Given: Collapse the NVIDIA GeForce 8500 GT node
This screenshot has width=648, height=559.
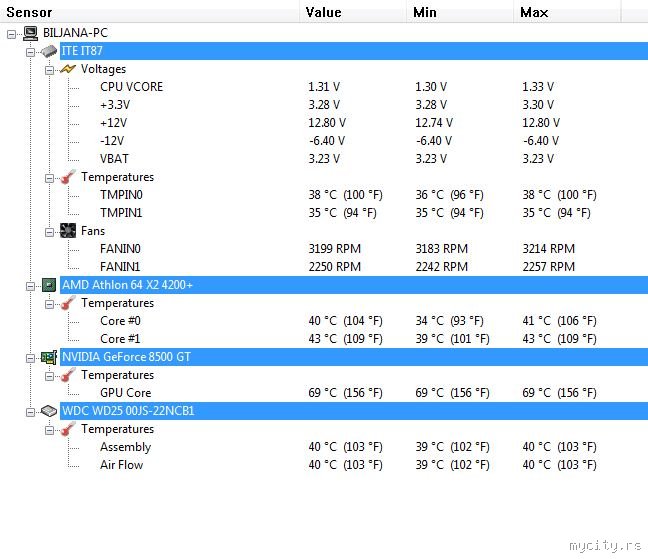Looking at the screenshot, I should tap(30, 358).
